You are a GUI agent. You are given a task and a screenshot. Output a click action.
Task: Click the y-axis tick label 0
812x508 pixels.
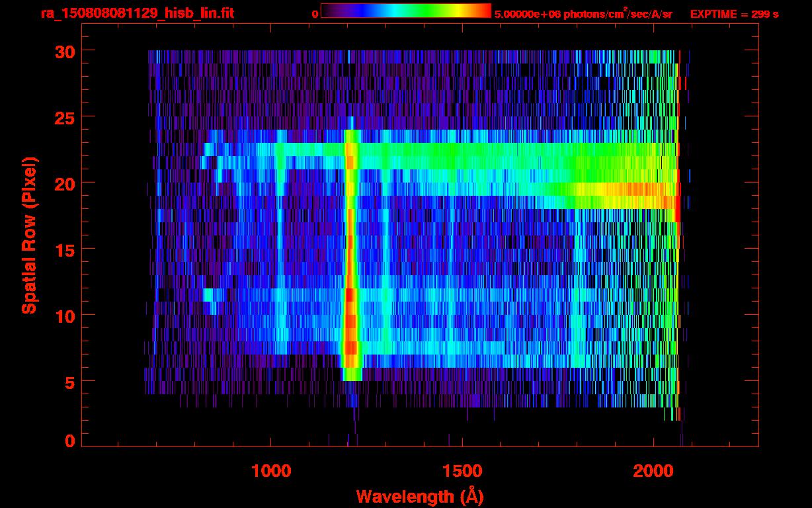(x=69, y=441)
